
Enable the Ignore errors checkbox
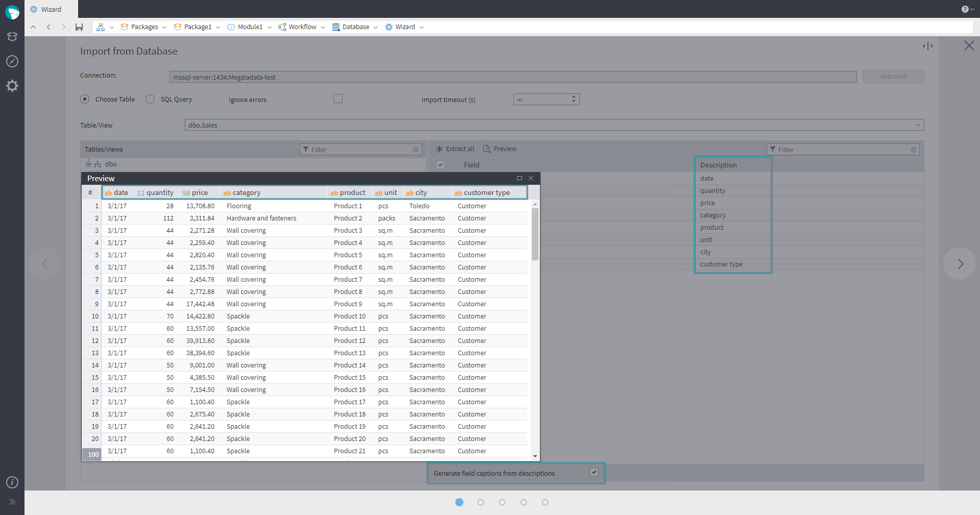click(338, 99)
